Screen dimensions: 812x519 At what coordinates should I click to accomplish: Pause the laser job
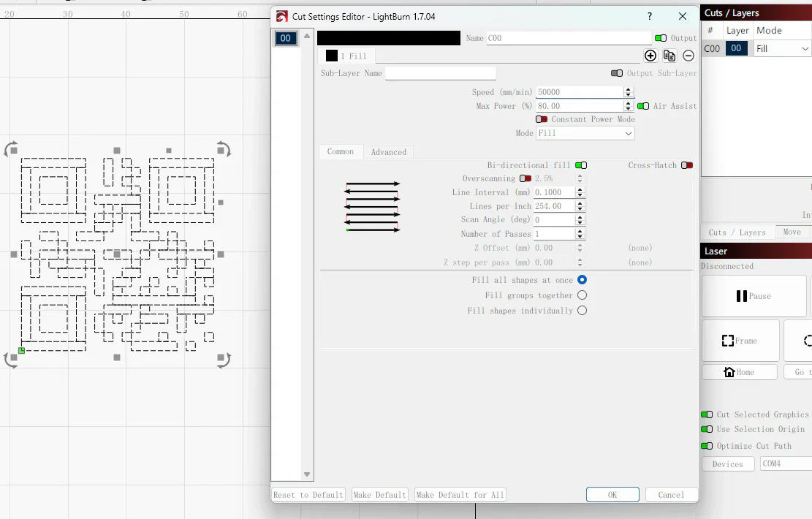click(x=754, y=296)
